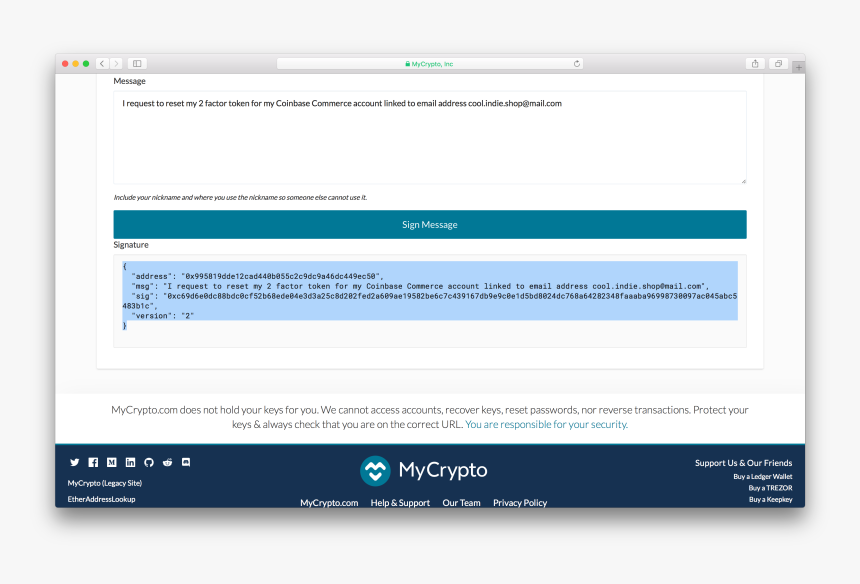Image resolution: width=860 pixels, height=584 pixels.
Task: Open the Our Team footer link
Action: [461, 502]
